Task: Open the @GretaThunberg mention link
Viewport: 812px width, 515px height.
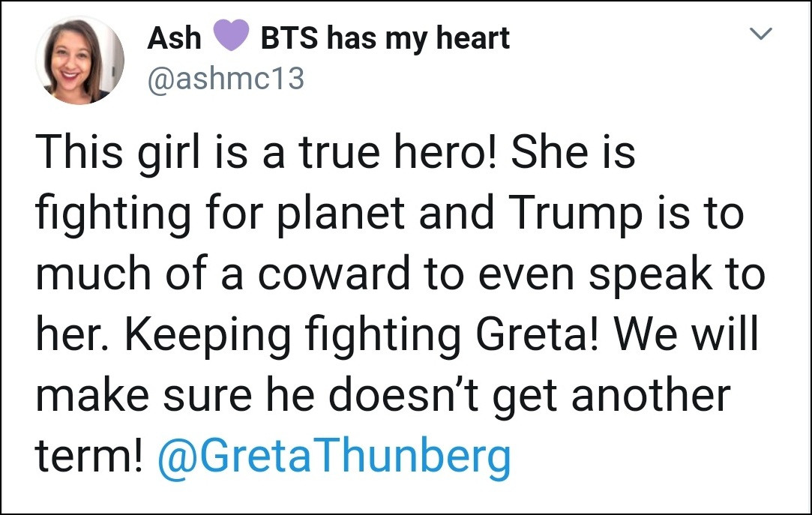Action: pos(334,454)
